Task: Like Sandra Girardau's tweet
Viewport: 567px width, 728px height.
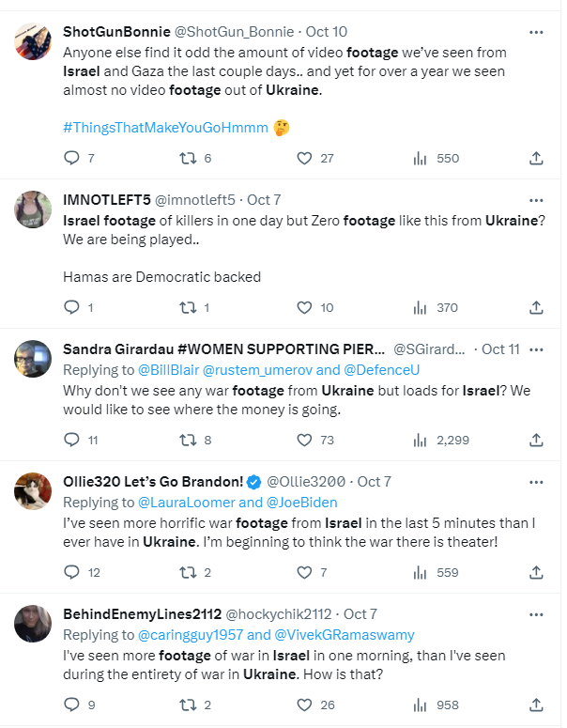Action: click(x=304, y=439)
